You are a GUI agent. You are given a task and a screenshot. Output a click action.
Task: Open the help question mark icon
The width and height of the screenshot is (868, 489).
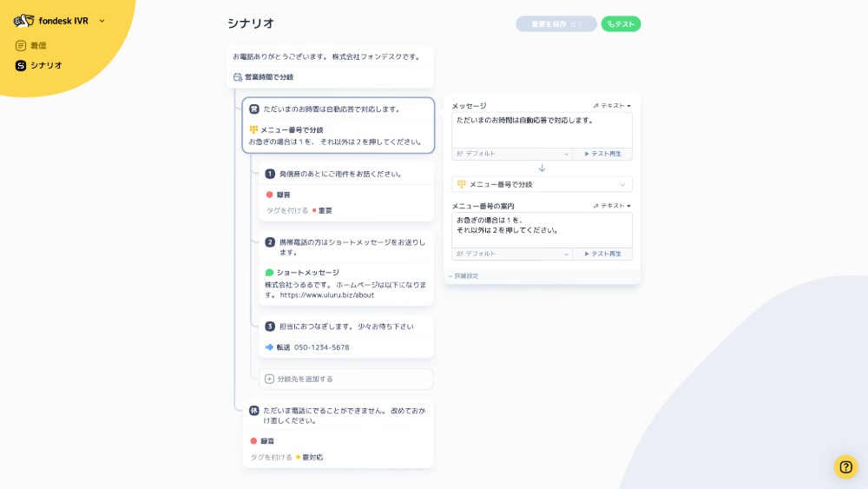point(845,466)
